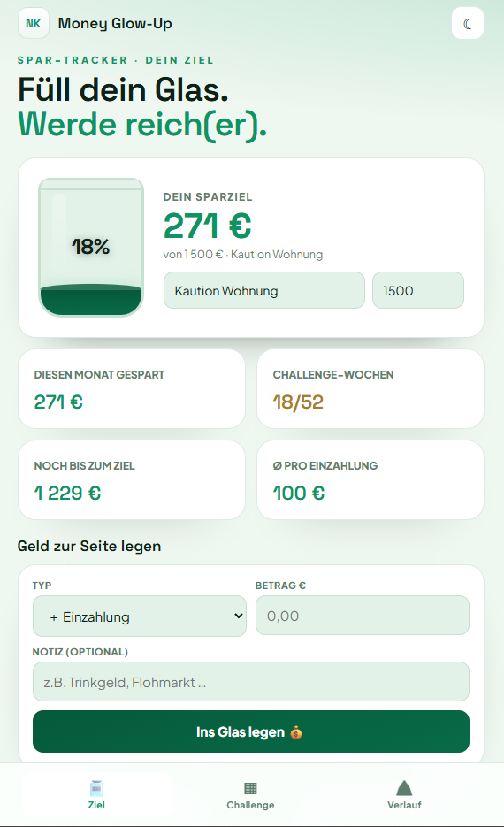Click the Diesen Monat gespart card
Viewport: 504px width, 827px height.
pos(132,388)
